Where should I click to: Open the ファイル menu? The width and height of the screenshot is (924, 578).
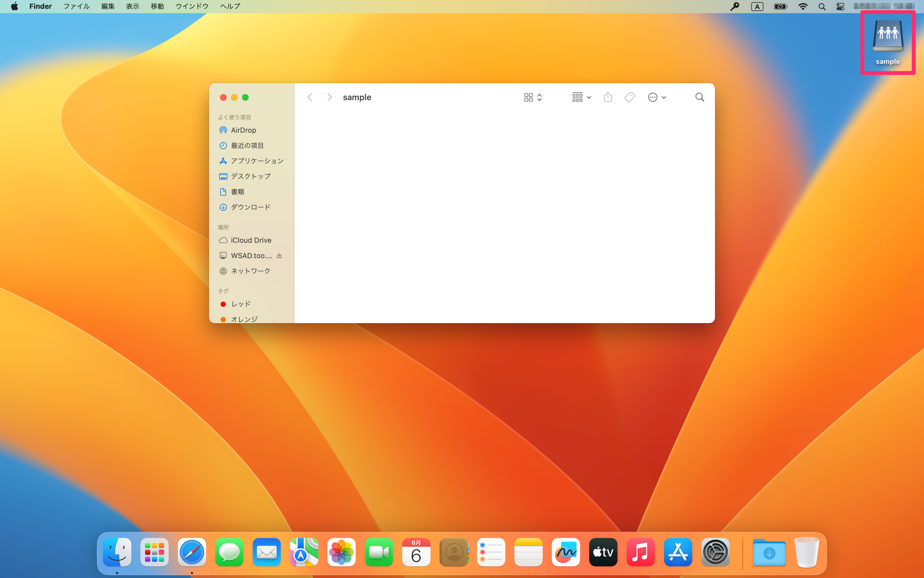pos(76,7)
